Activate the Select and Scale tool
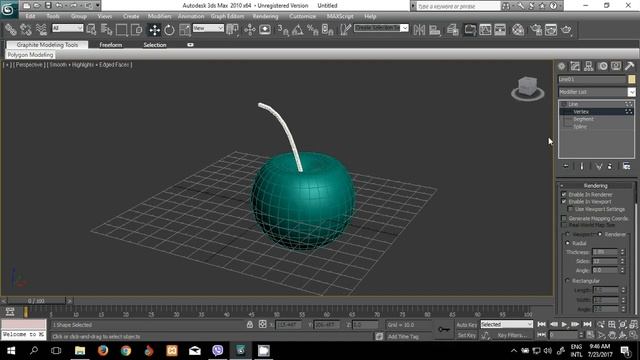 coord(184,30)
